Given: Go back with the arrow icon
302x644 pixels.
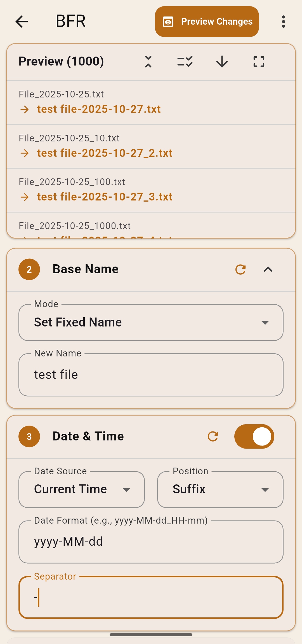Looking at the screenshot, I should (x=22, y=22).
